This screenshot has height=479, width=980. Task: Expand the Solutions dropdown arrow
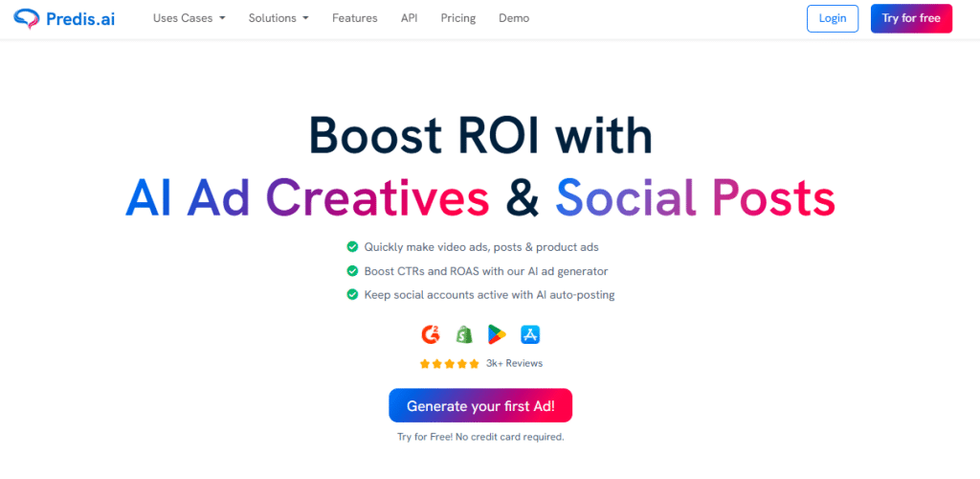[x=305, y=18]
